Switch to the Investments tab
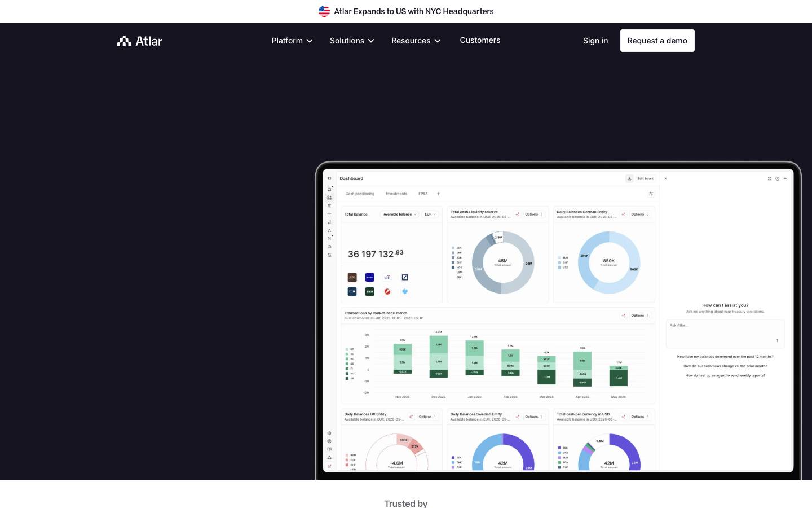812x508 pixels. pyautogui.click(x=396, y=194)
